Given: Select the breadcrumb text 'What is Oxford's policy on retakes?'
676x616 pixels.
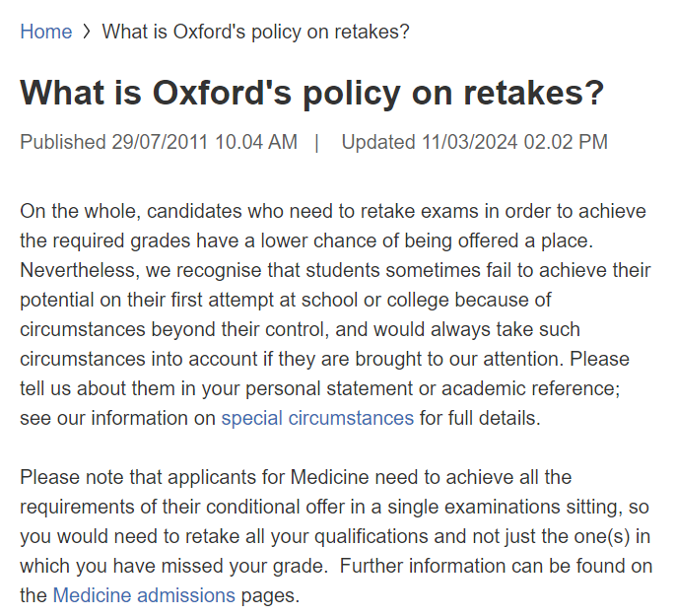Looking at the screenshot, I should (255, 32).
